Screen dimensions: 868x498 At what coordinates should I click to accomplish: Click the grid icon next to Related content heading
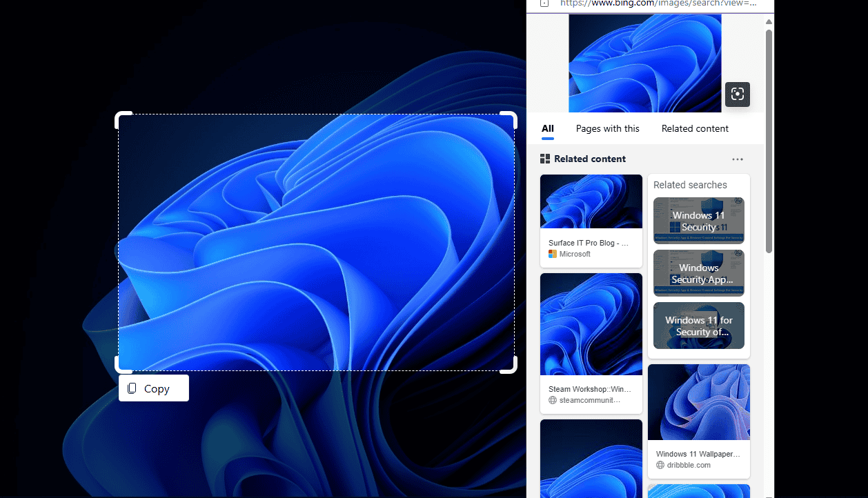coord(545,159)
